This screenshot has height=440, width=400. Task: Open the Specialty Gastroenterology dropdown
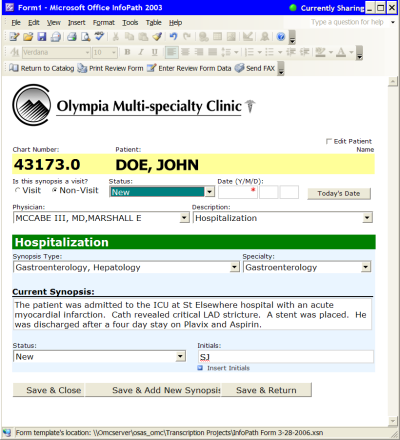click(366, 267)
